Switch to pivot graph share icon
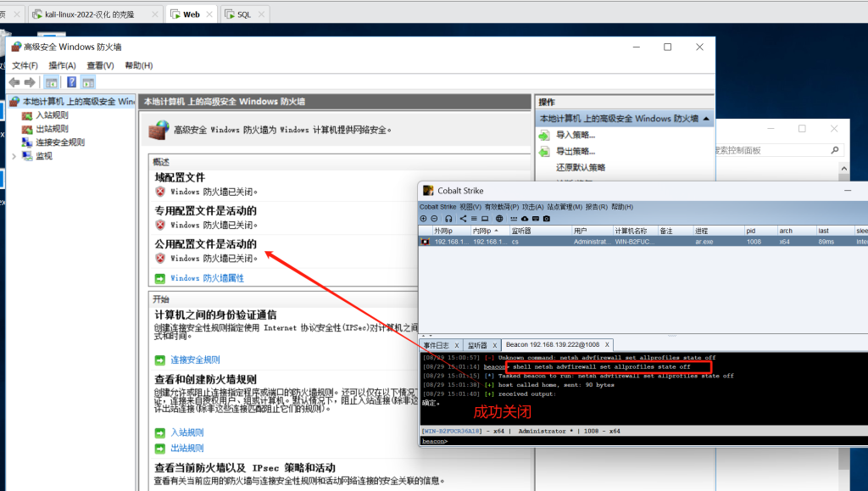The height and width of the screenshot is (491, 868). coord(464,219)
